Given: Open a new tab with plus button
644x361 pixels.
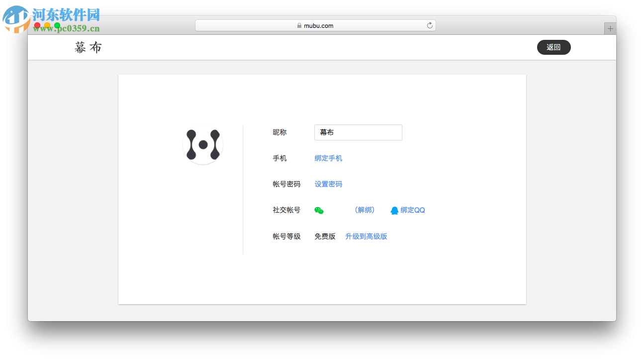Looking at the screenshot, I should click(x=610, y=28).
